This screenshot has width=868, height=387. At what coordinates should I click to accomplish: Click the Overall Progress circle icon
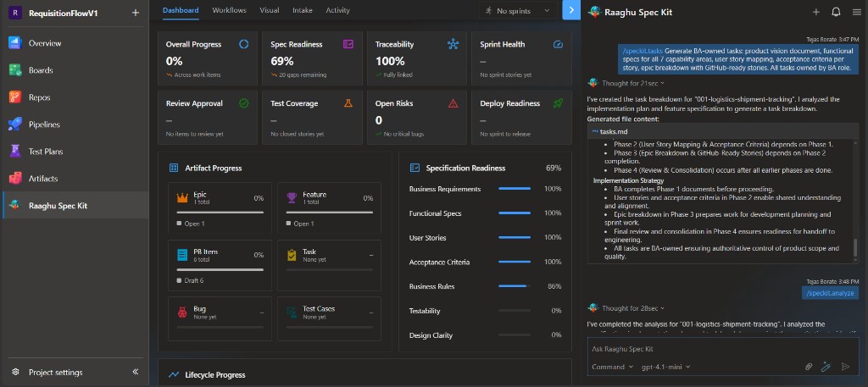click(x=243, y=44)
